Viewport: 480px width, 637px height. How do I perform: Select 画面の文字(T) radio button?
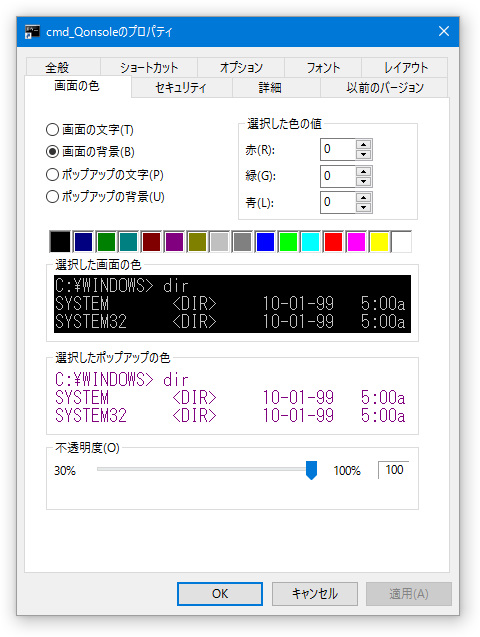(x=52, y=130)
